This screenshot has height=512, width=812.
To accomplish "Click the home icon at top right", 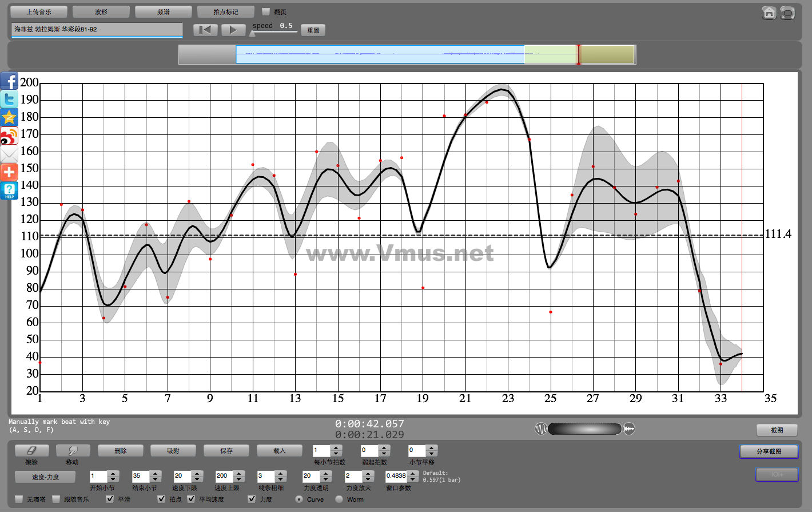I will pos(769,13).
